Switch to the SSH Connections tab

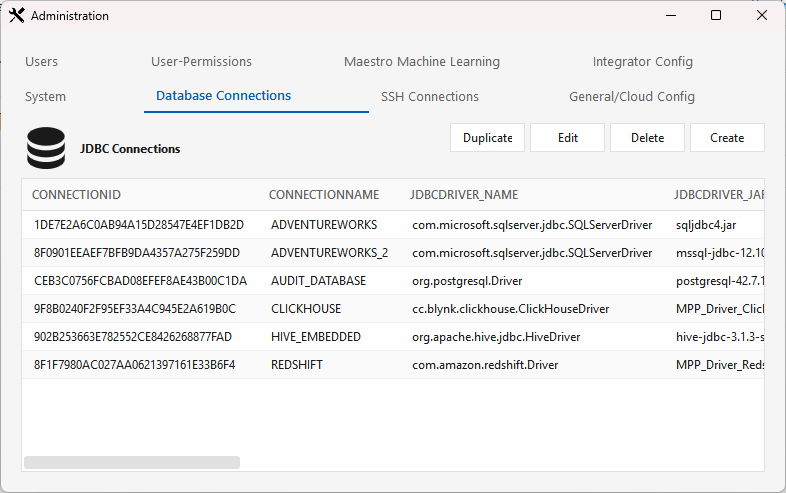pos(430,96)
